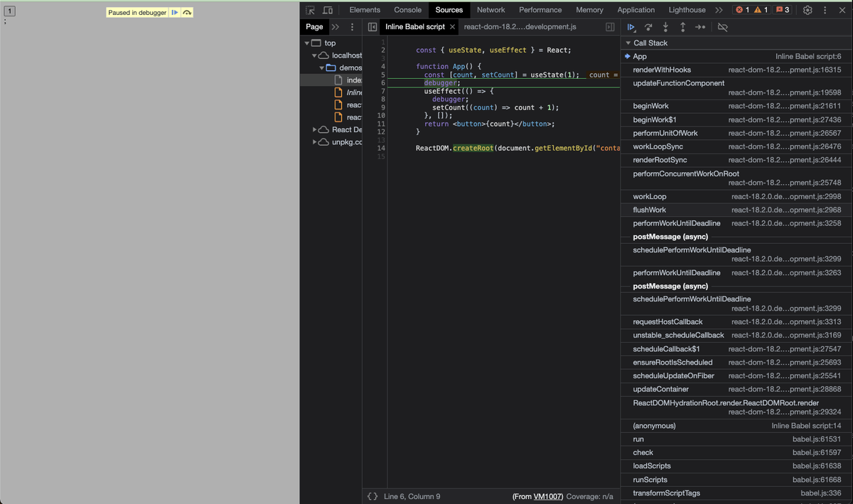Deactivate breakpoints icon
This screenshot has height=504, width=853.
pyautogui.click(x=723, y=27)
